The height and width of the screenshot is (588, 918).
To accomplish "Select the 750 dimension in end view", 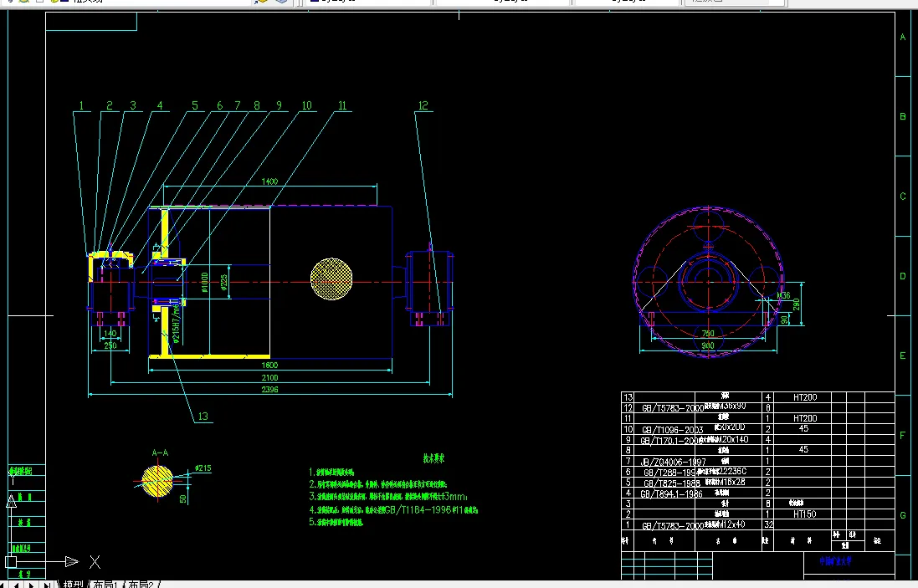I will (708, 334).
